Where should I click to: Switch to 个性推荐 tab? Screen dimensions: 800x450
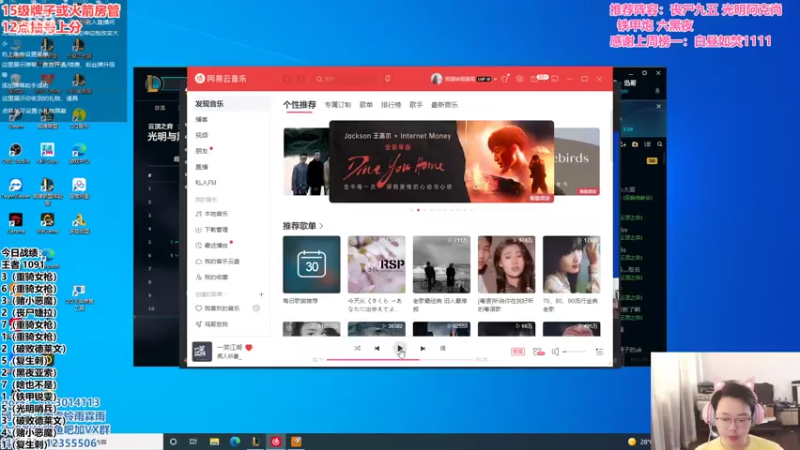(x=299, y=105)
